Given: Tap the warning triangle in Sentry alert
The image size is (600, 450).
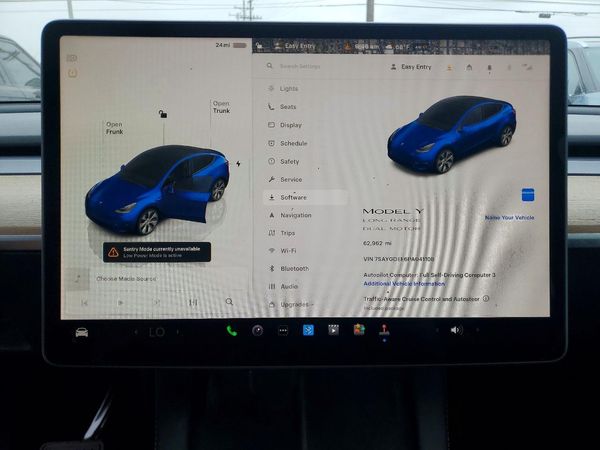Looking at the screenshot, I should click(113, 252).
